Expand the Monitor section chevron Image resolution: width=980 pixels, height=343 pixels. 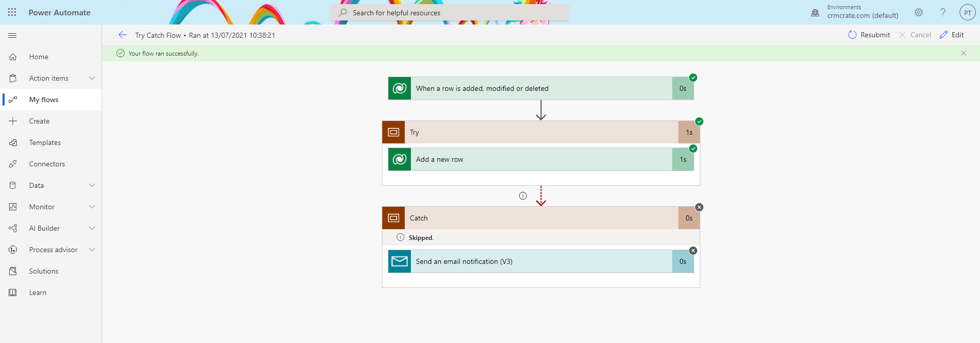pos(92,207)
